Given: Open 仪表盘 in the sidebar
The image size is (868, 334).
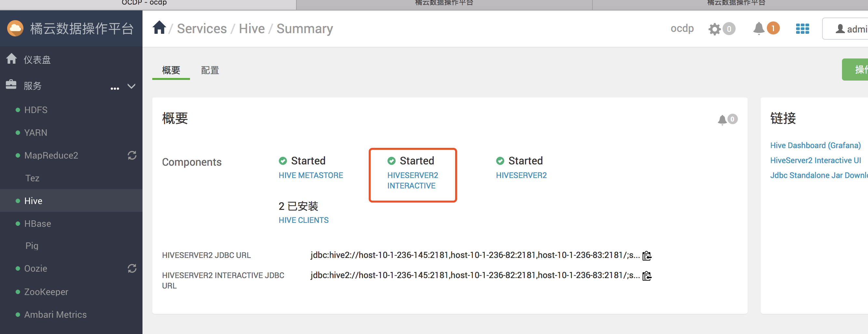Looking at the screenshot, I should coord(37,59).
